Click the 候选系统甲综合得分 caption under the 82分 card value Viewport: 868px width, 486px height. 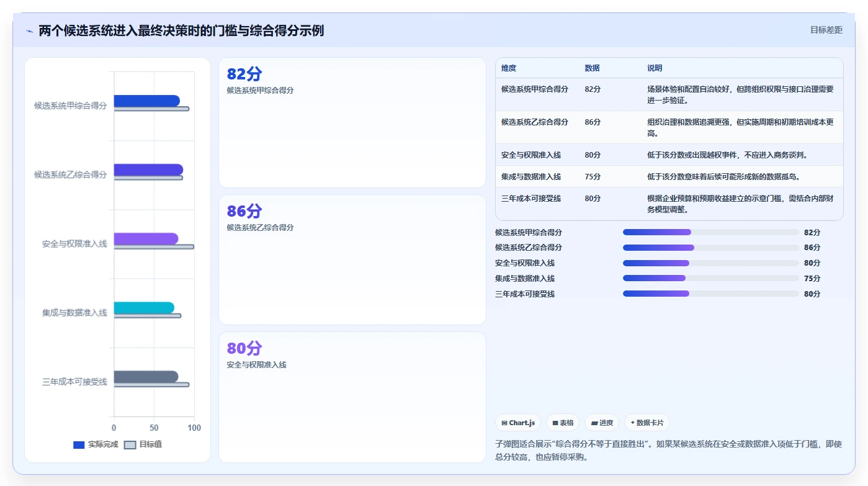point(260,91)
